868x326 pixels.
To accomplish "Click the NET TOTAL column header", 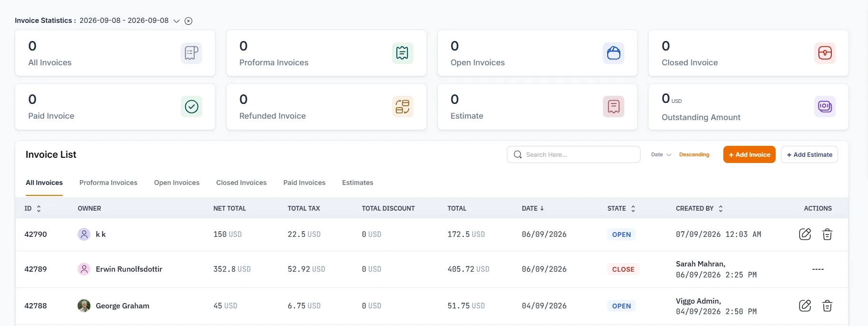I will (229, 208).
